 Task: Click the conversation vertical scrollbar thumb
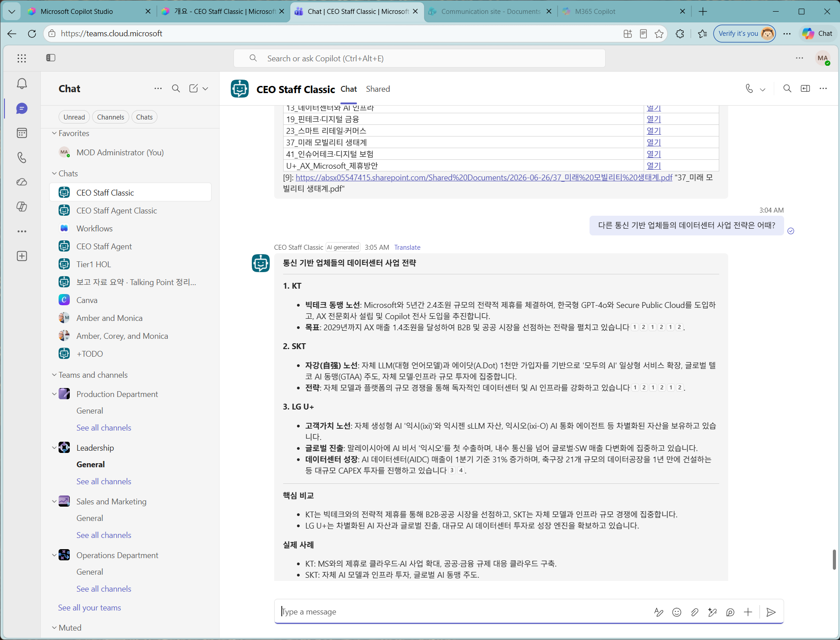pyautogui.click(x=834, y=559)
